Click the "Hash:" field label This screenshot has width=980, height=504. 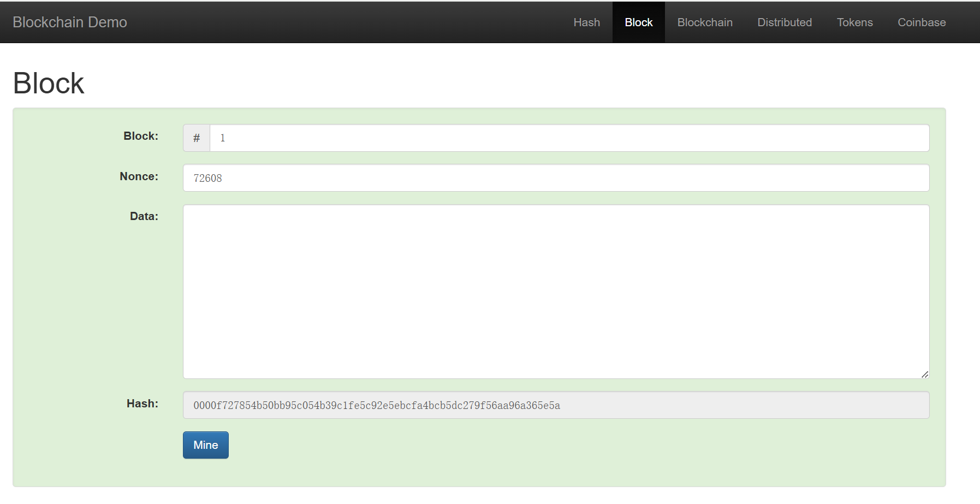[142, 404]
